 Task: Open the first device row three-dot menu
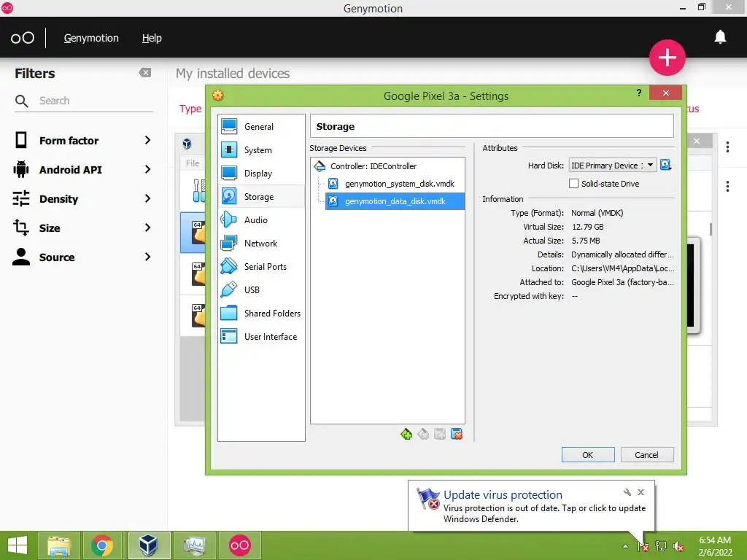coord(727,147)
